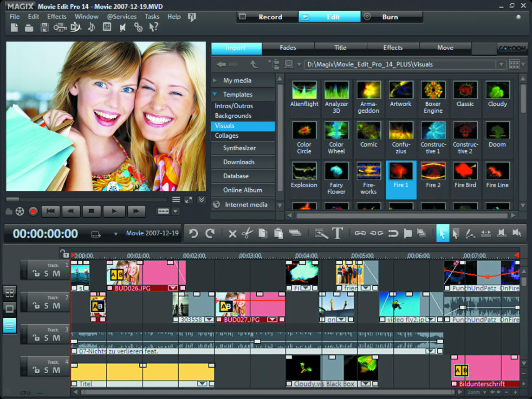
Task: Enable the snap magnet
Action: click(x=393, y=233)
